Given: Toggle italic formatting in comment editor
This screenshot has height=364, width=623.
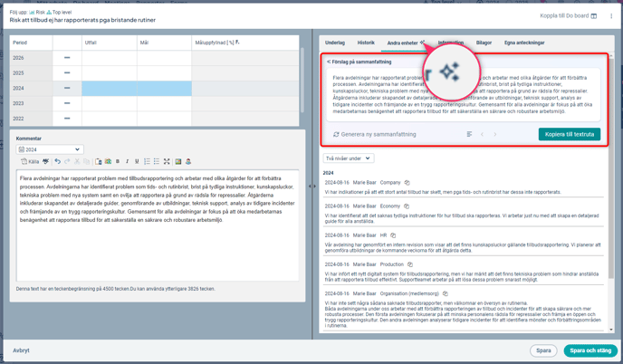Looking at the screenshot, I should coord(127,162).
